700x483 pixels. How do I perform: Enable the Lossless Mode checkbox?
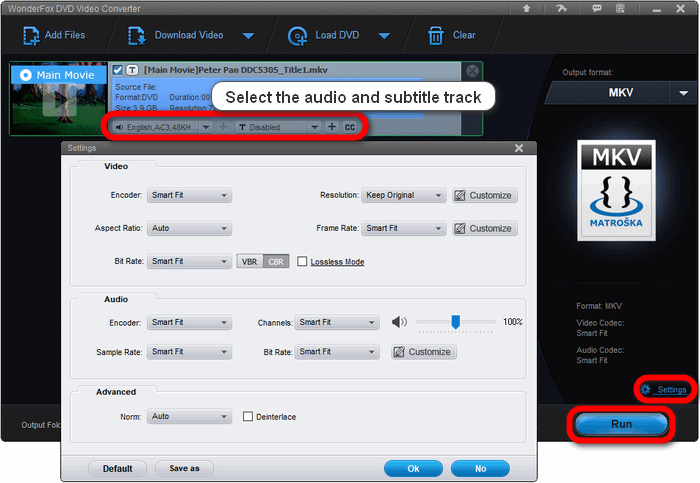coord(302,262)
